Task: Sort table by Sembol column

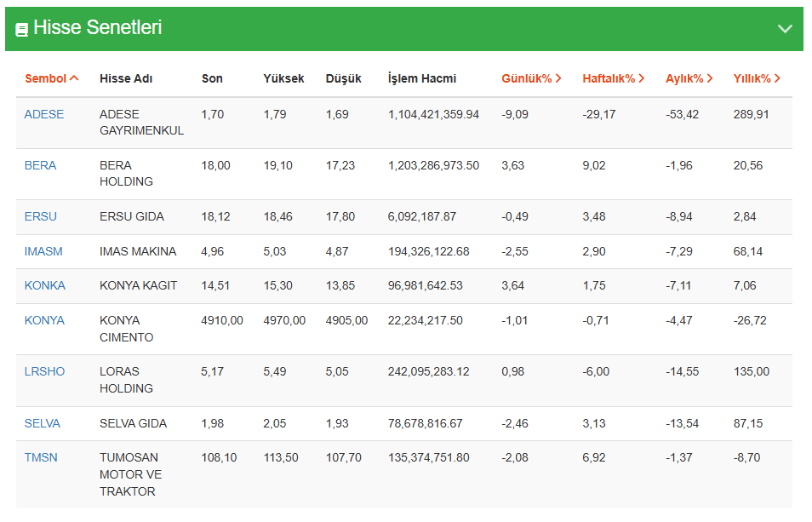Action: [51, 78]
